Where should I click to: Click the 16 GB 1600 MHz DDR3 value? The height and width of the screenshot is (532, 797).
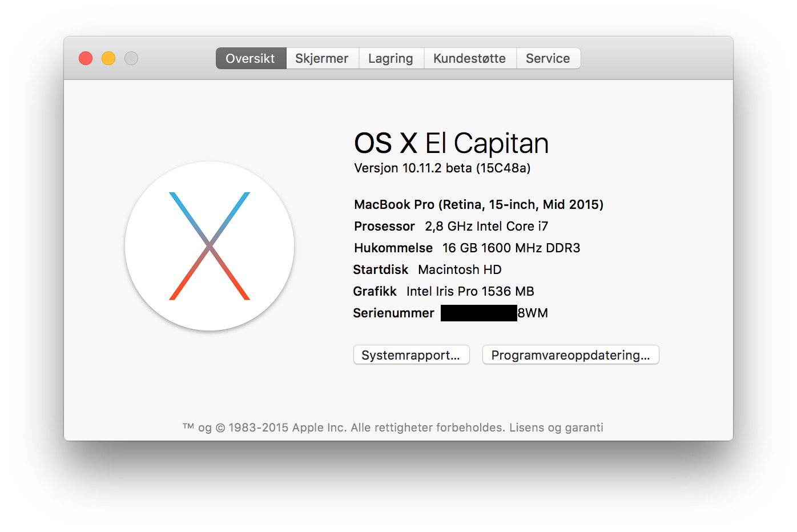point(511,248)
